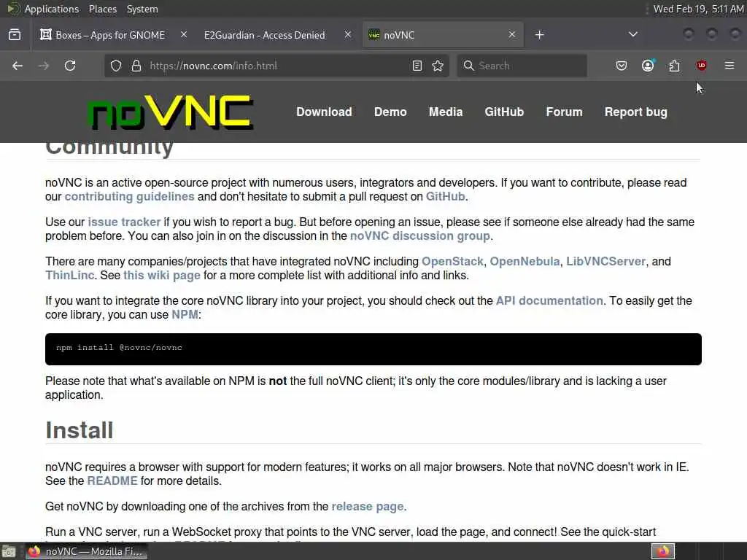Open the ThinLinc link
This screenshot has width=747, height=560.
[x=69, y=275]
